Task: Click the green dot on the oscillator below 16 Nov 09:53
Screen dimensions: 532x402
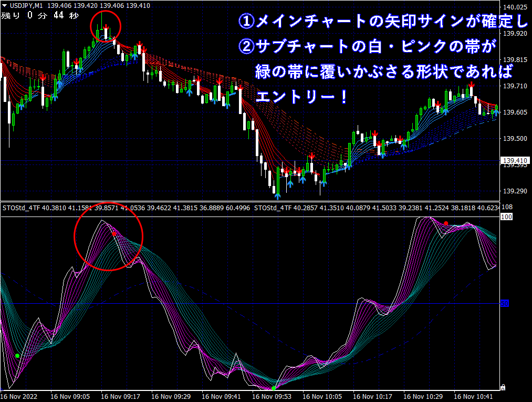Action: (274, 388)
